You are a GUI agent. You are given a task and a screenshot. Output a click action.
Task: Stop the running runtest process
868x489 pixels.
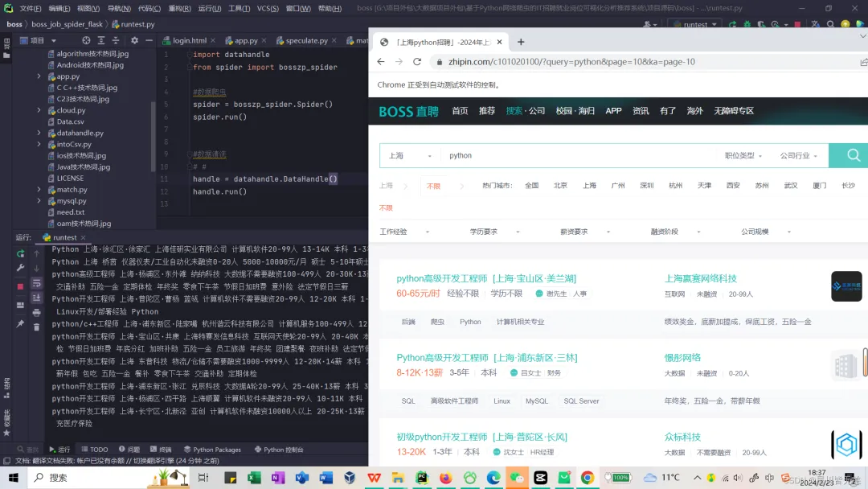coord(20,286)
